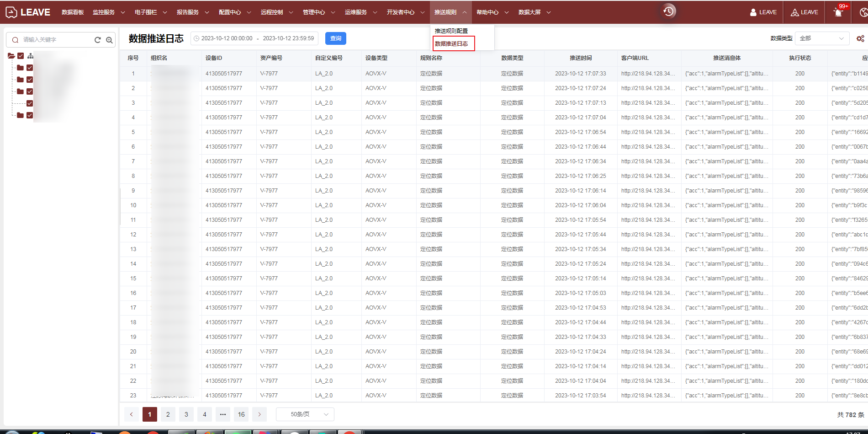Open the 50条/页 page size dropdown

305,414
